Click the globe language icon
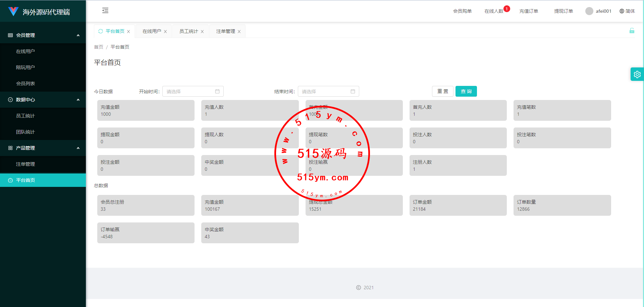The height and width of the screenshot is (307, 644). [622, 11]
